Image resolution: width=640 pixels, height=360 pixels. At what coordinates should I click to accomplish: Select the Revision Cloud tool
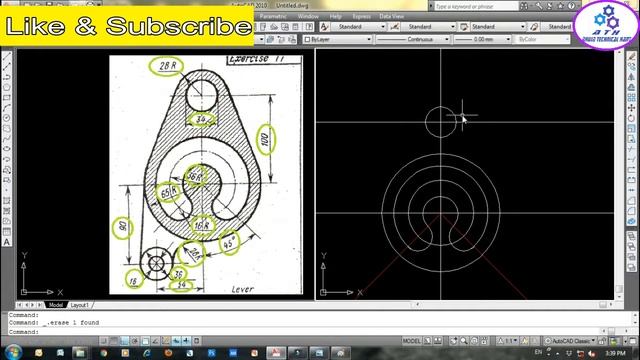(7, 128)
